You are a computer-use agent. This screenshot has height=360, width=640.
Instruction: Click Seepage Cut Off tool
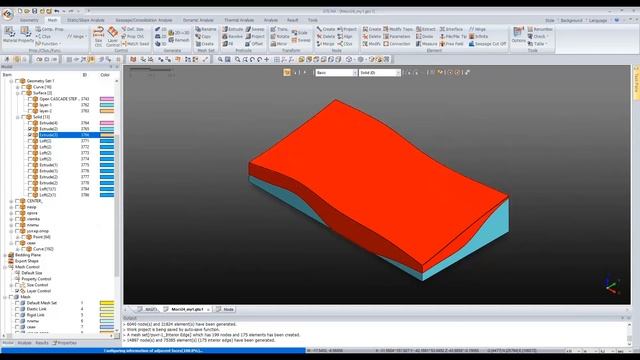click(487, 44)
